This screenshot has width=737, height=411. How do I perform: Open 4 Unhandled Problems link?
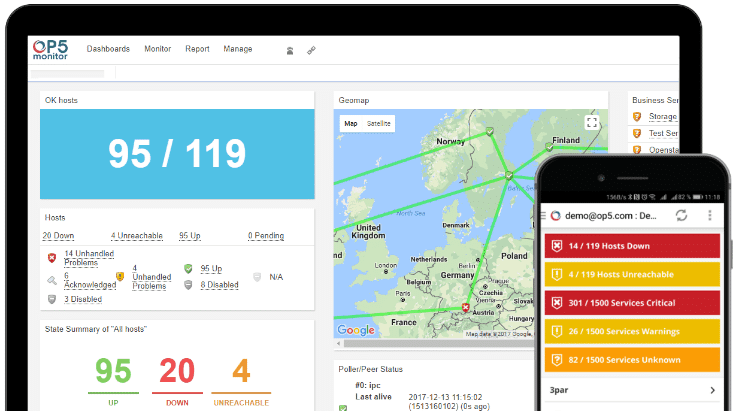click(151, 277)
